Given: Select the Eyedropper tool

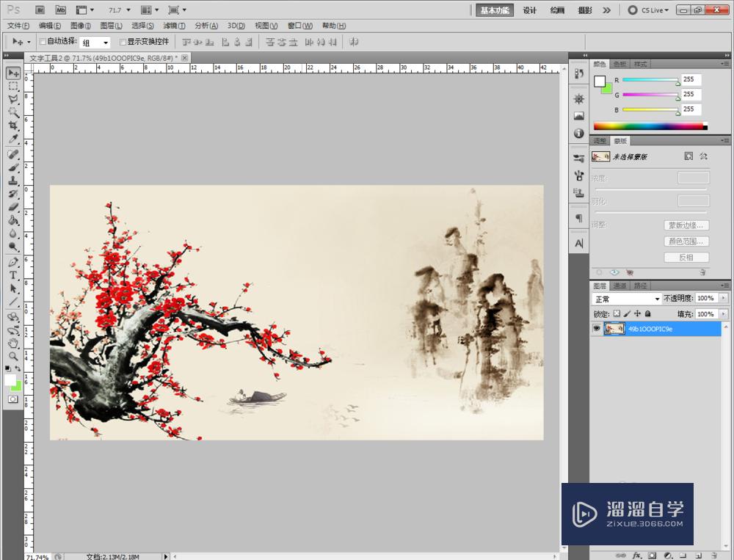Looking at the screenshot, I should click(x=13, y=139).
